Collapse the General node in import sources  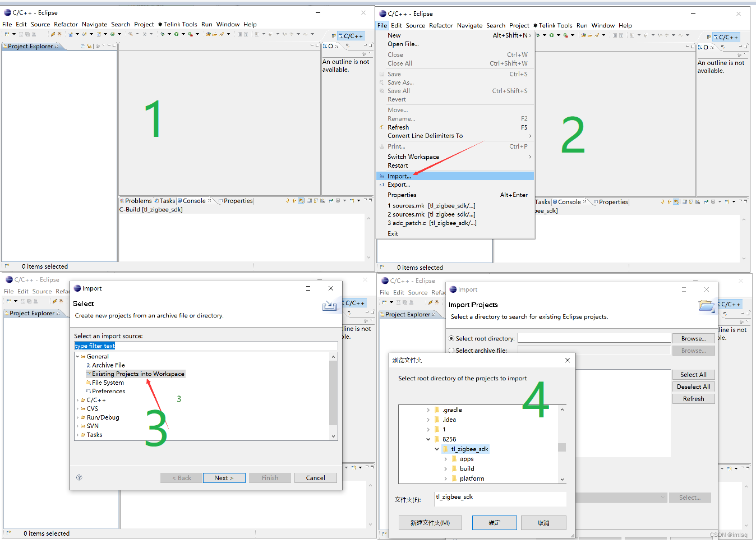(x=77, y=356)
